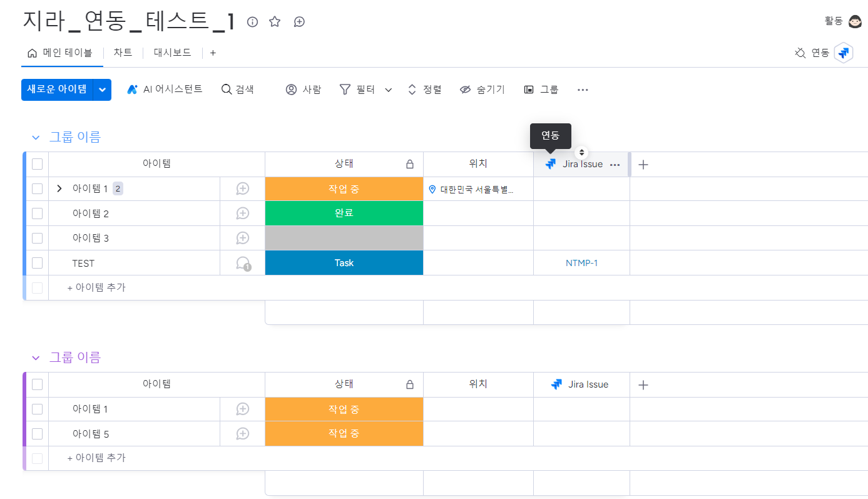Open 숨기기 hide columns tool

tap(482, 90)
